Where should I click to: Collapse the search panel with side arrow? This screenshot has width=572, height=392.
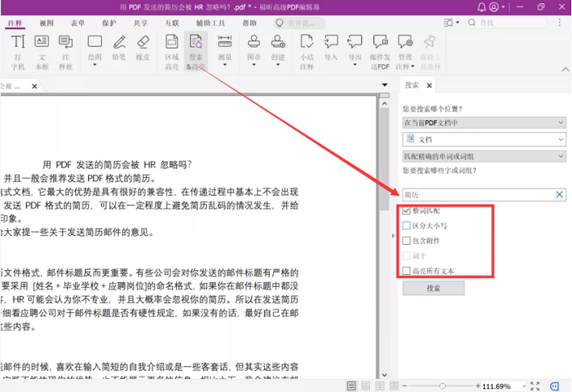[393, 236]
